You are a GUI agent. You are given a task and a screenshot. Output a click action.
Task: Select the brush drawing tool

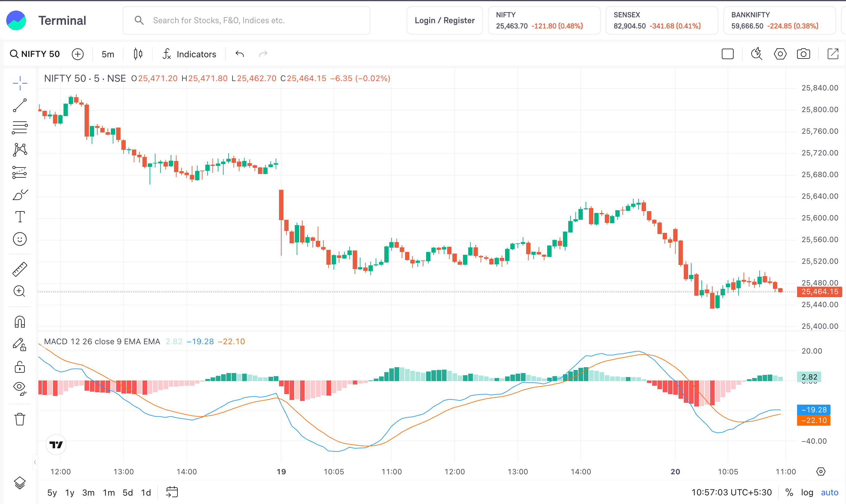point(20,195)
